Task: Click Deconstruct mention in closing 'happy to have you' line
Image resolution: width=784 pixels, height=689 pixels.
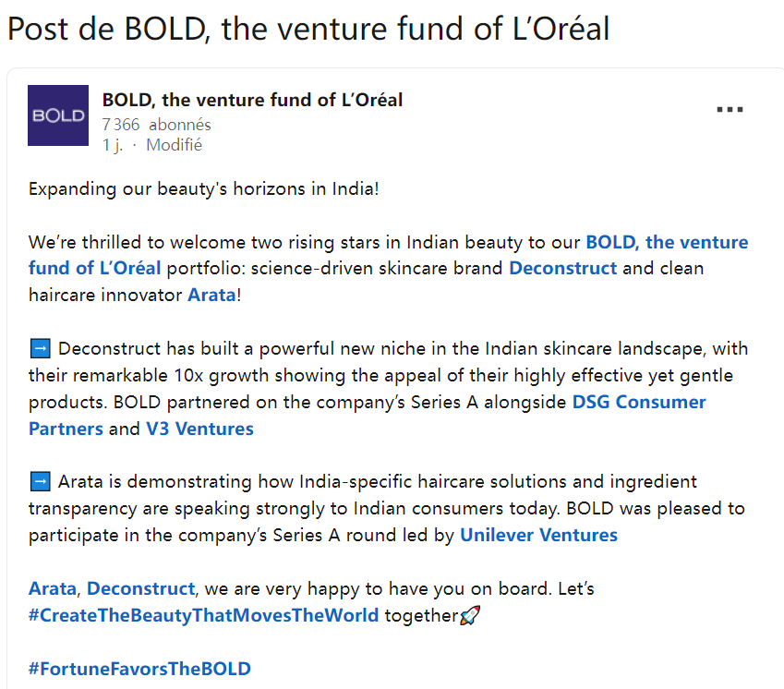Action: click(x=140, y=588)
